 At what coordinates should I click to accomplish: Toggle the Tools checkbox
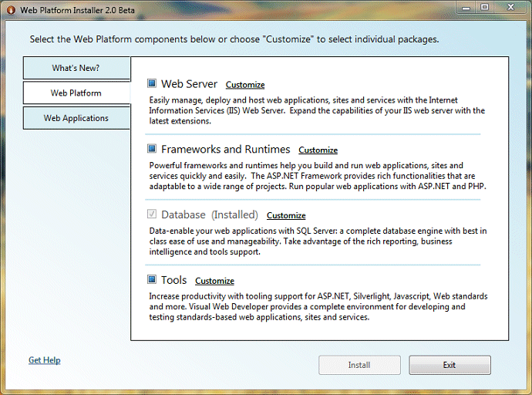pos(152,279)
